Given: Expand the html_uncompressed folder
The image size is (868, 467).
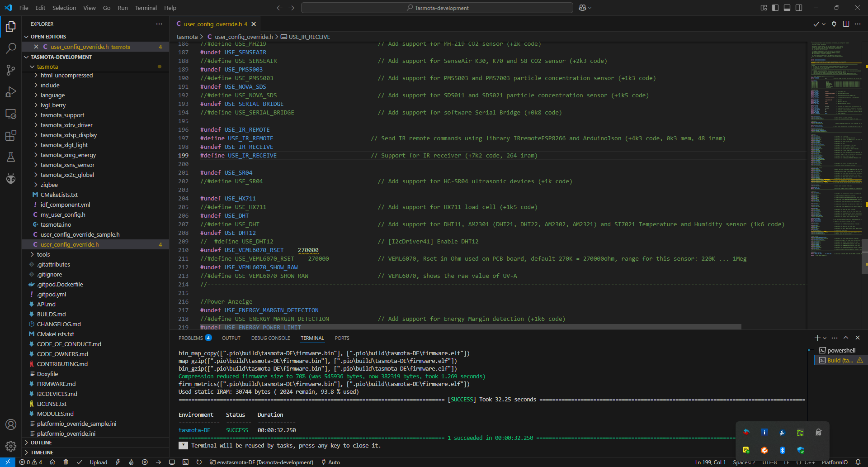Looking at the screenshot, I should [x=66, y=75].
